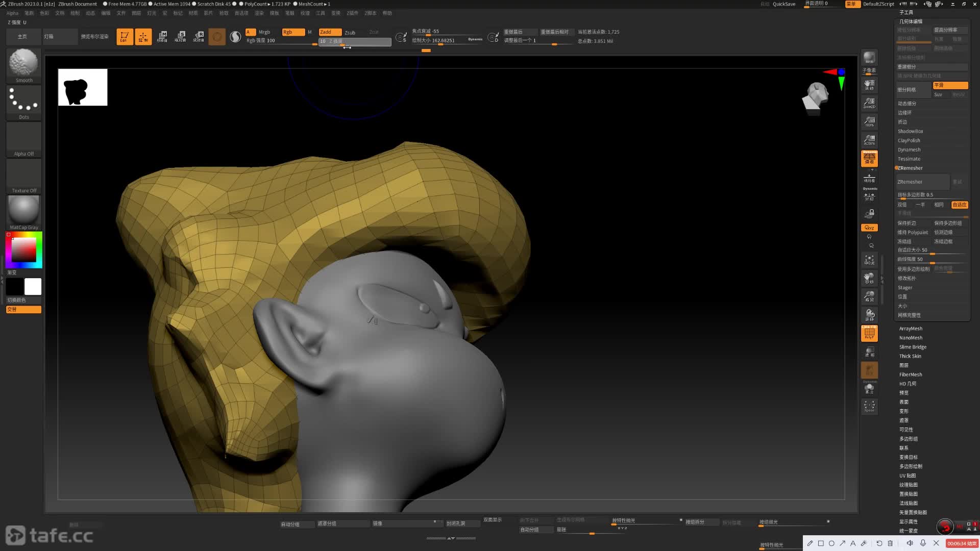Screen dimensions: 980x551
Task: Click the 100% actual size icon
Action: point(869,121)
